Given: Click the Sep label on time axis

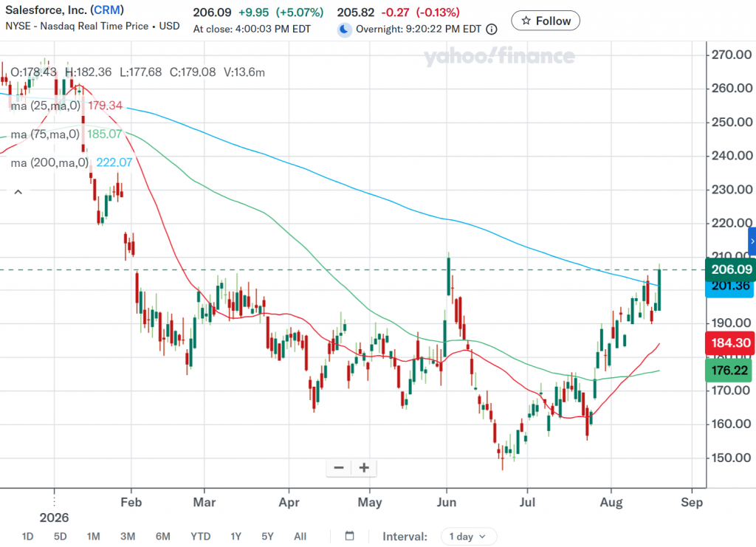Looking at the screenshot, I should point(692,502).
